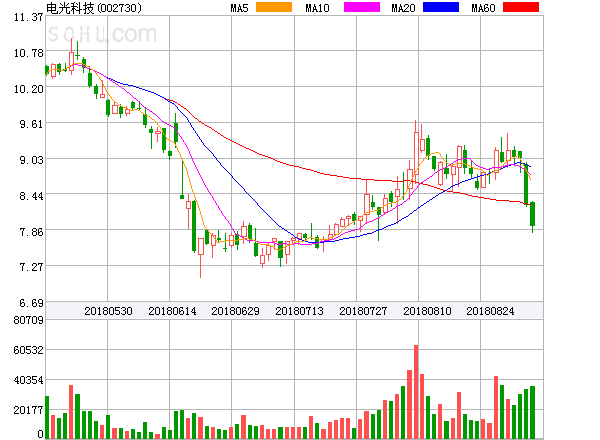600x440 pixels.
Task: Click the 20180629 date label
Action: click(235, 311)
